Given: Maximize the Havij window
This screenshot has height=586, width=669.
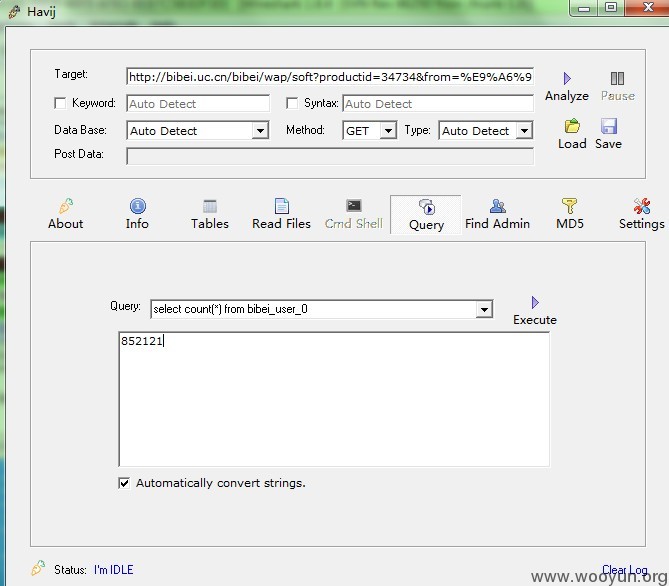Looking at the screenshot, I should pyautogui.click(x=611, y=8).
